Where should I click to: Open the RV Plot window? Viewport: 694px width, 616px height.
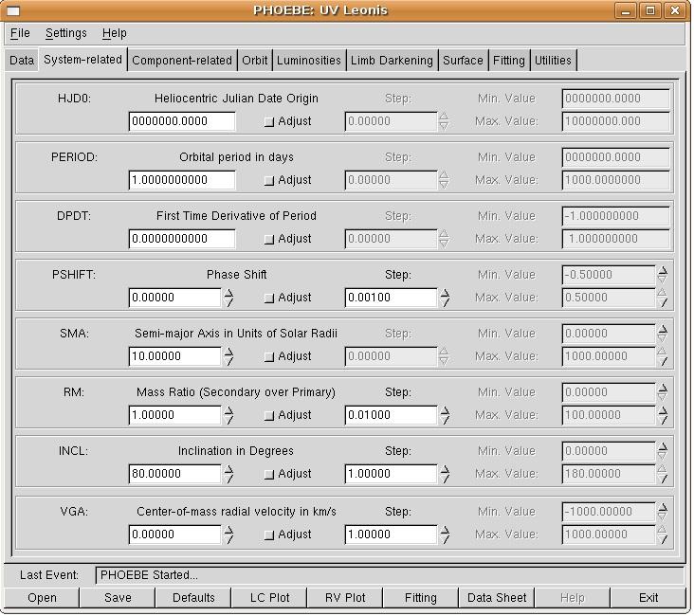coord(345,598)
